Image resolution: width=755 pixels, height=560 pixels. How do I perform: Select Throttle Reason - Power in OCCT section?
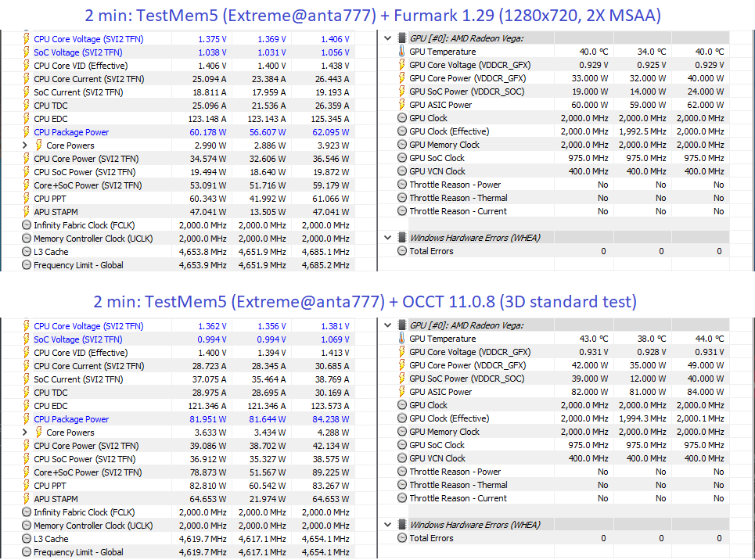[x=455, y=472]
